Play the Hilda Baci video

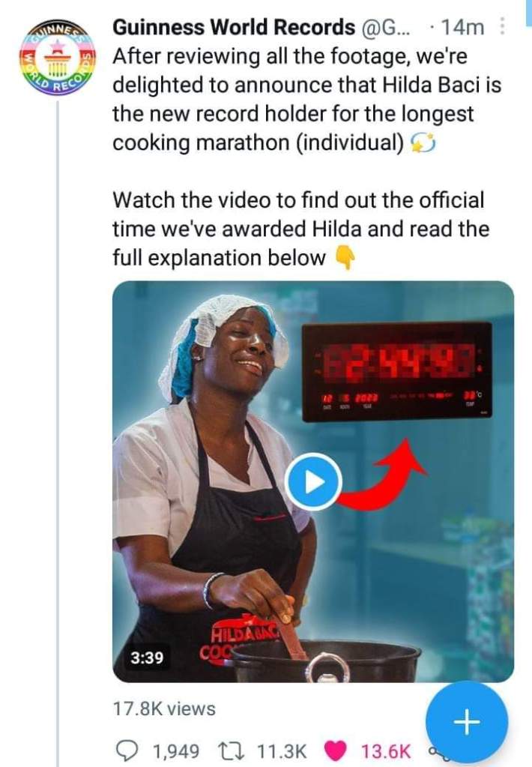click(313, 482)
